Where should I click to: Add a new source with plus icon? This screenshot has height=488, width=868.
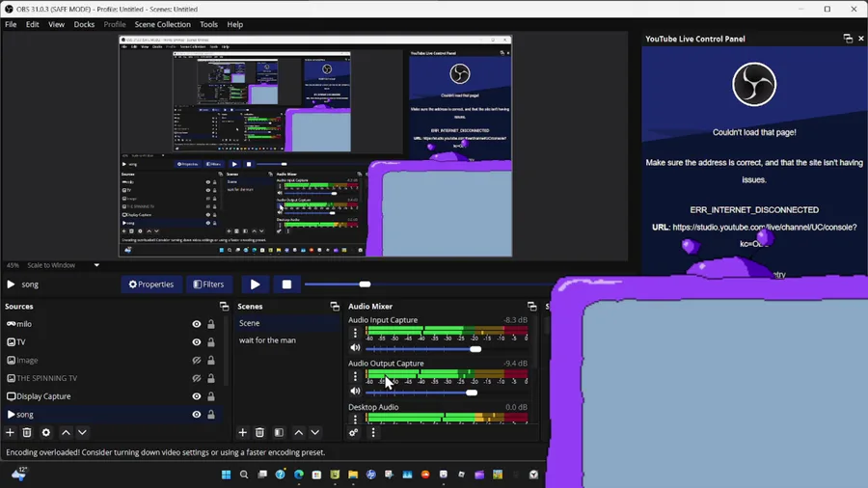pos(10,432)
